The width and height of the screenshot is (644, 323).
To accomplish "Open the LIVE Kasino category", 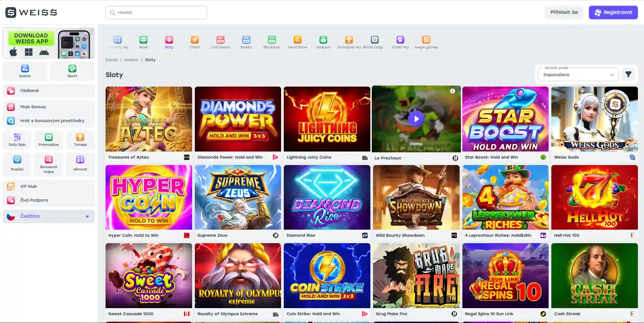I will pyautogui.click(x=221, y=42).
